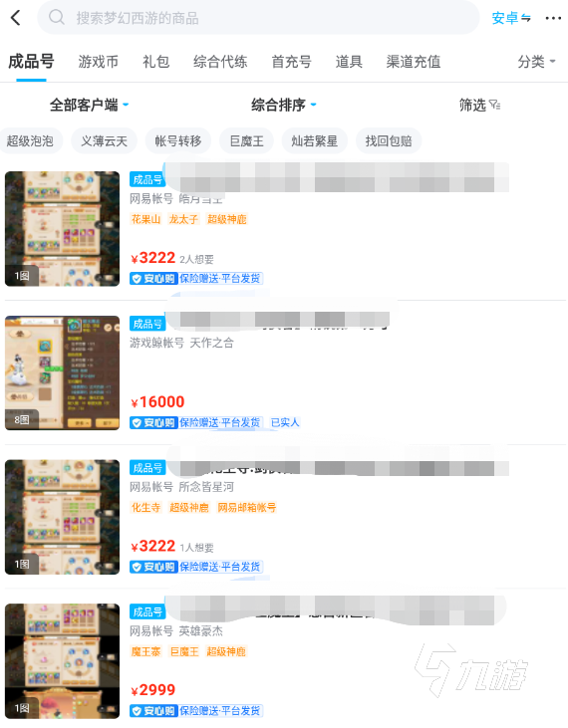Click 安心购 shield badge on ¥16000 listing
Image resolution: width=568 pixels, height=728 pixels.
153,422
